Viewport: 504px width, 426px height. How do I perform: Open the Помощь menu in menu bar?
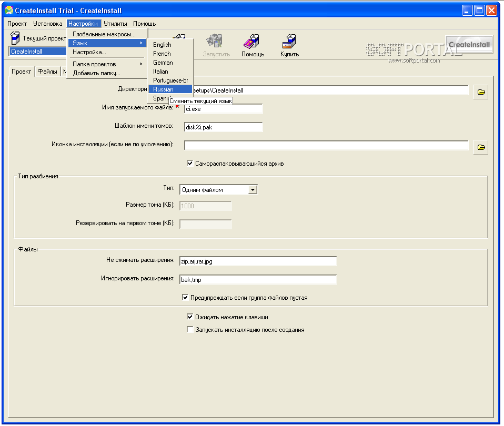(145, 24)
